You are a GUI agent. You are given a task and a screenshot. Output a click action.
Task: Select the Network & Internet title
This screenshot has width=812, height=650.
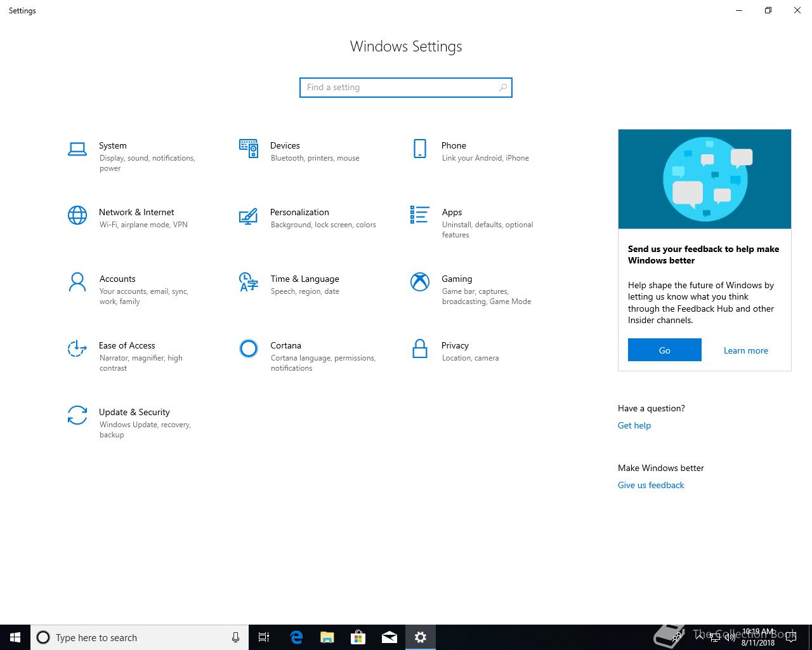tap(136, 212)
